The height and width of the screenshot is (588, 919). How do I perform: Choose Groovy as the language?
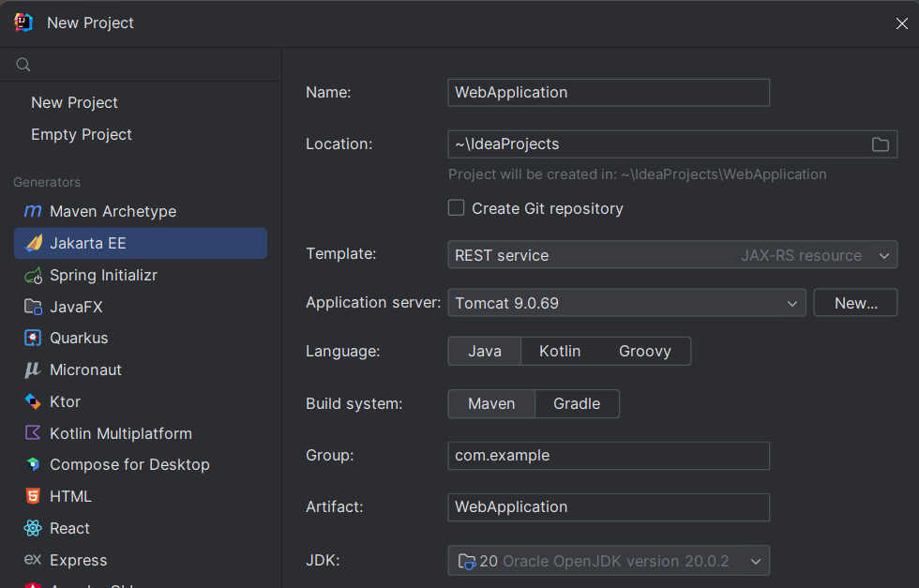click(x=644, y=351)
